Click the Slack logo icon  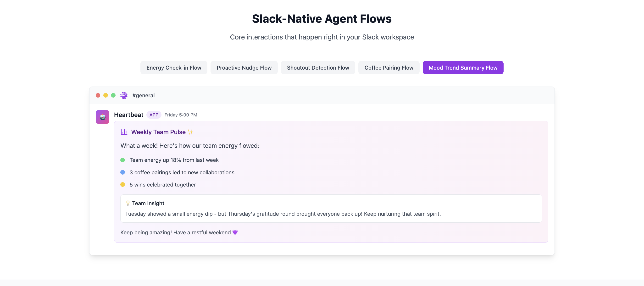coord(124,95)
